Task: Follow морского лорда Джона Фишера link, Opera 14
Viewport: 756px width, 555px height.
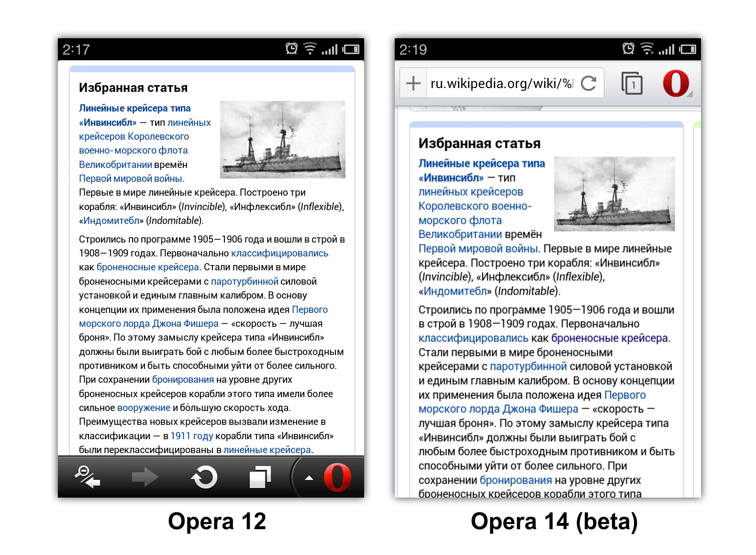Action: coord(498,409)
